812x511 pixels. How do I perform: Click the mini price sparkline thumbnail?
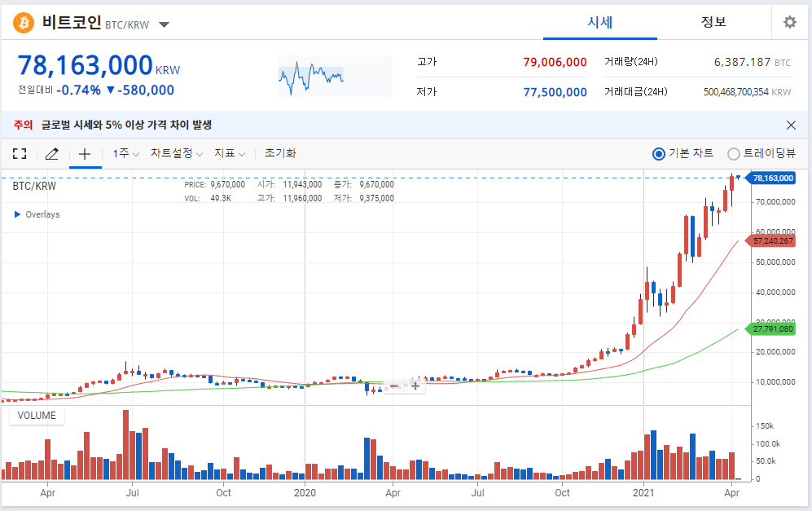336,77
